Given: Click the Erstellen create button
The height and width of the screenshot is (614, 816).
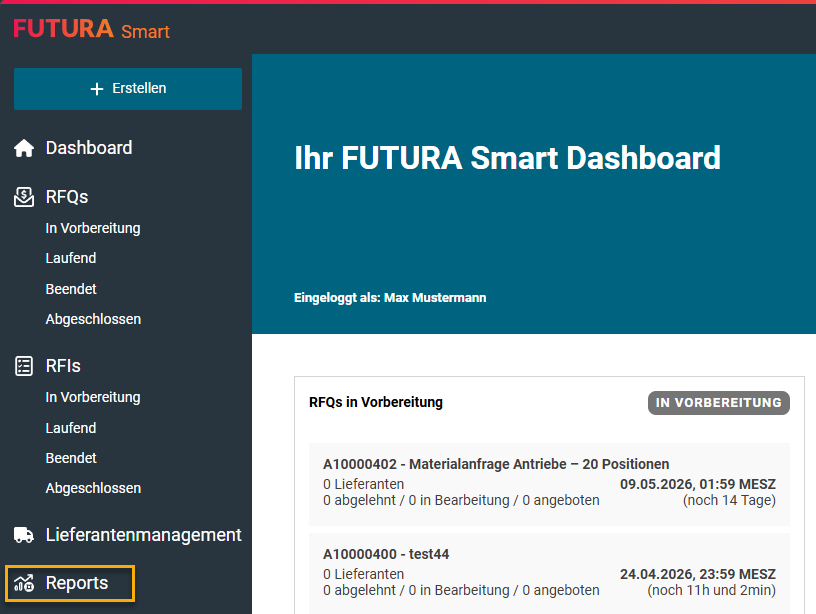Looking at the screenshot, I should coord(128,88).
